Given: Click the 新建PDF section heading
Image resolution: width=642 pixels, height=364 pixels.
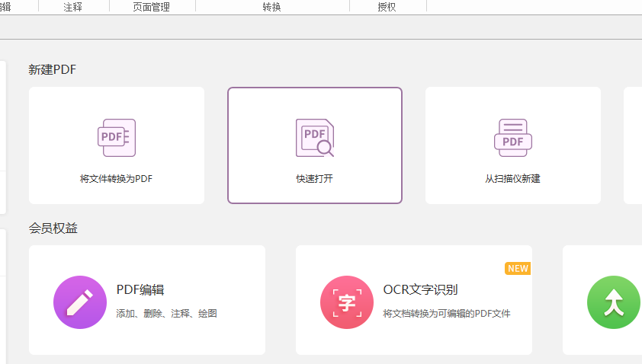Looking at the screenshot, I should (x=53, y=69).
